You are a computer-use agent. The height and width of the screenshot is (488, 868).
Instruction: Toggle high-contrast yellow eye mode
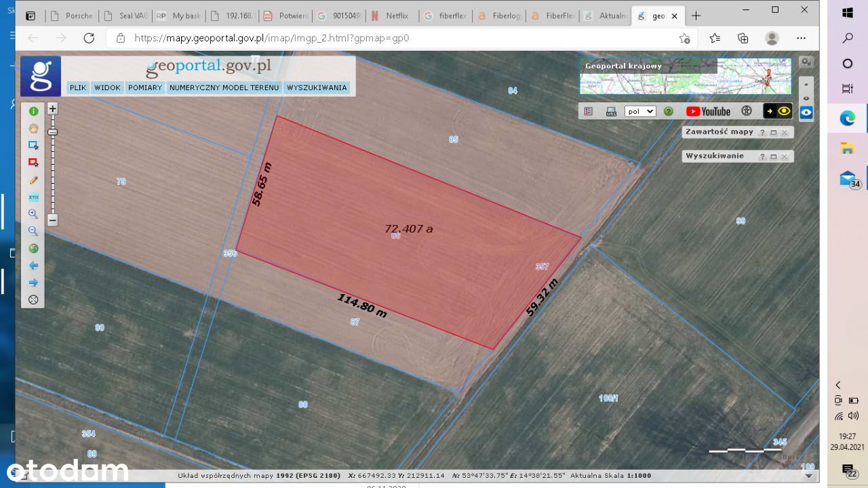point(778,111)
